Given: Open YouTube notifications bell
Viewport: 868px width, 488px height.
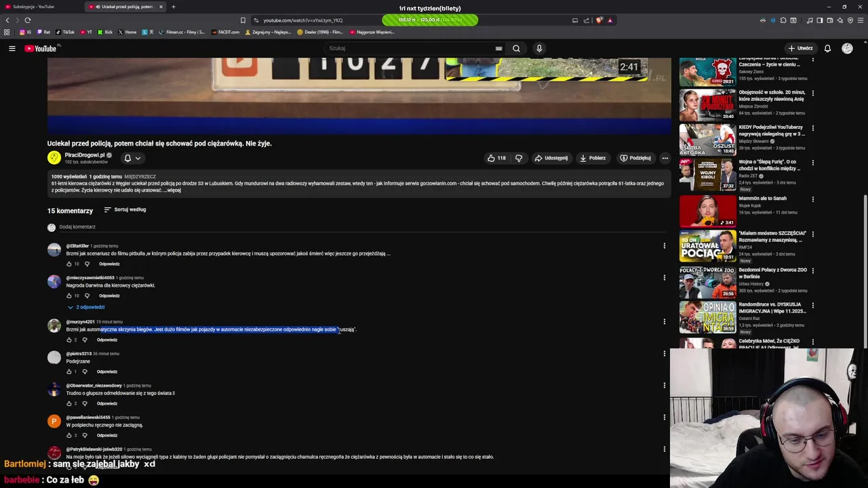Looking at the screenshot, I should [x=827, y=48].
